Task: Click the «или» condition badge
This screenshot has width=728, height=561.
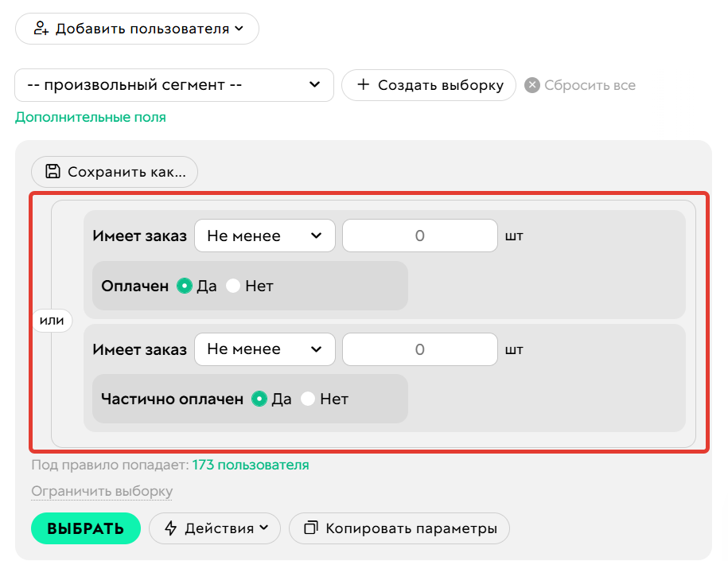Action: [x=52, y=321]
